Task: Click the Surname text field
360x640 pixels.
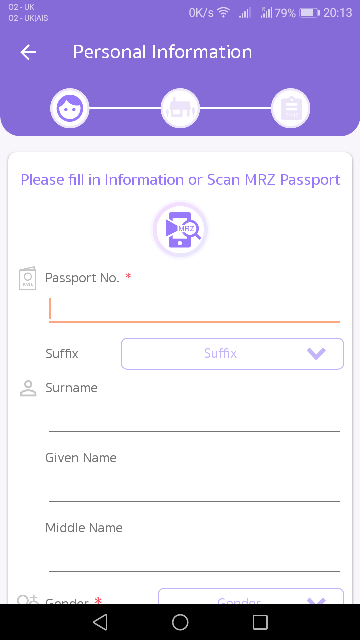Action: click(194, 417)
